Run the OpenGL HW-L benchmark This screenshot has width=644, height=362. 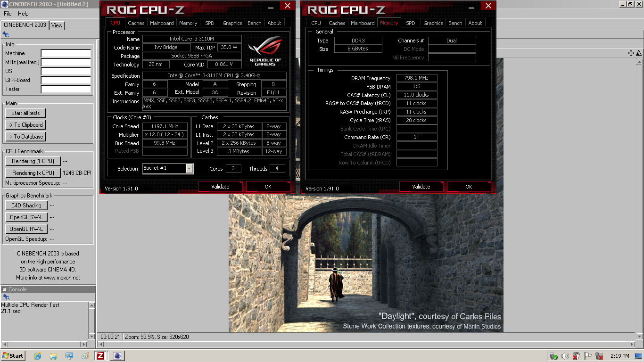click(26, 229)
